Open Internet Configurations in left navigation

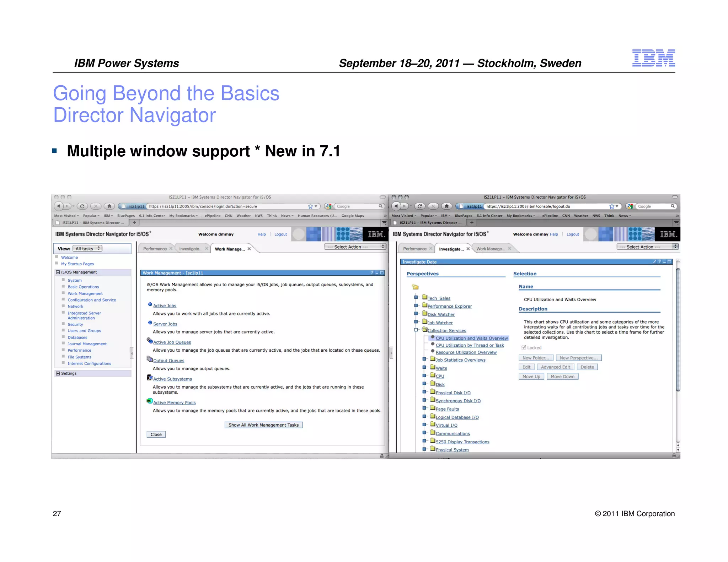pyautogui.click(x=89, y=363)
